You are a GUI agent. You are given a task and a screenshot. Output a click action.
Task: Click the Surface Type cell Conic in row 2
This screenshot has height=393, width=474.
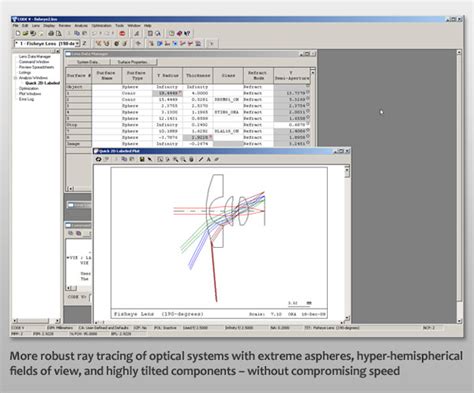click(x=137, y=99)
